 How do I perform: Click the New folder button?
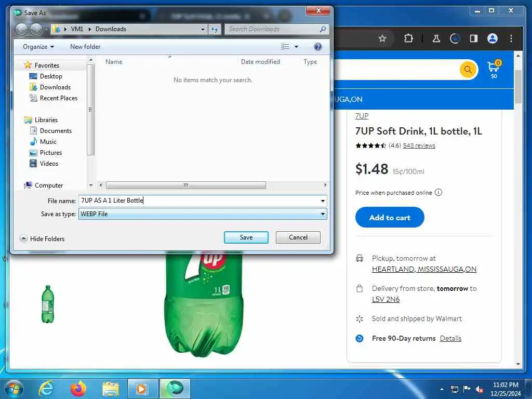(x=85, y=46)
